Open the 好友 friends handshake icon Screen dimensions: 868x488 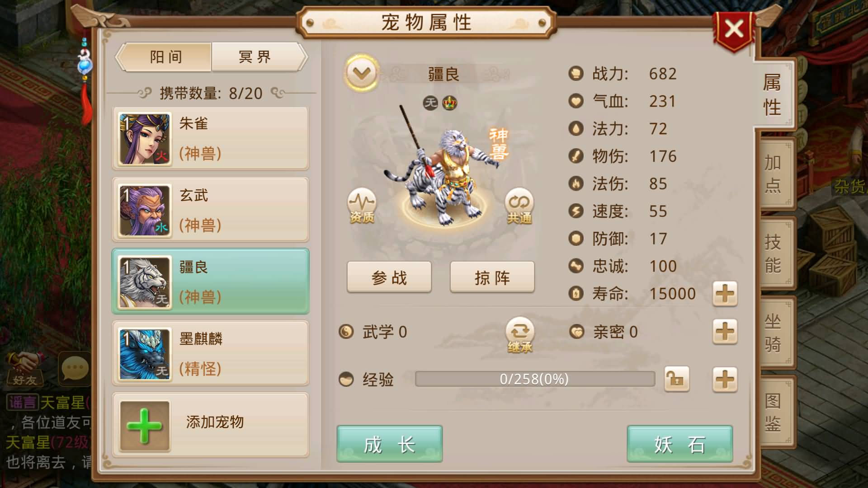tap(25, 369)
